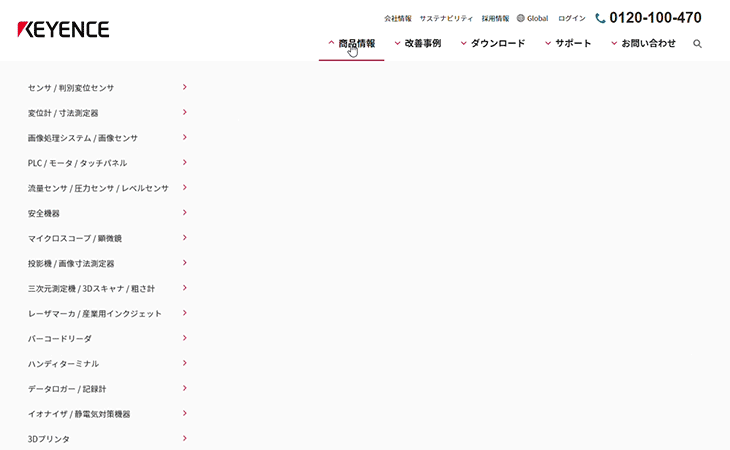730x450 pixels.
Task: Click arrow next to バーコードリーダ
Action: pos(185,338)
